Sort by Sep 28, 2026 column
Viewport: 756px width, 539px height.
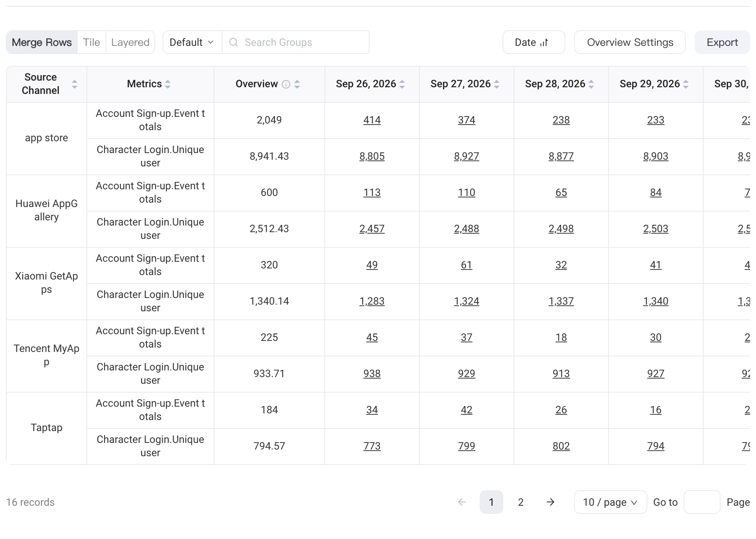pos(591,84)
